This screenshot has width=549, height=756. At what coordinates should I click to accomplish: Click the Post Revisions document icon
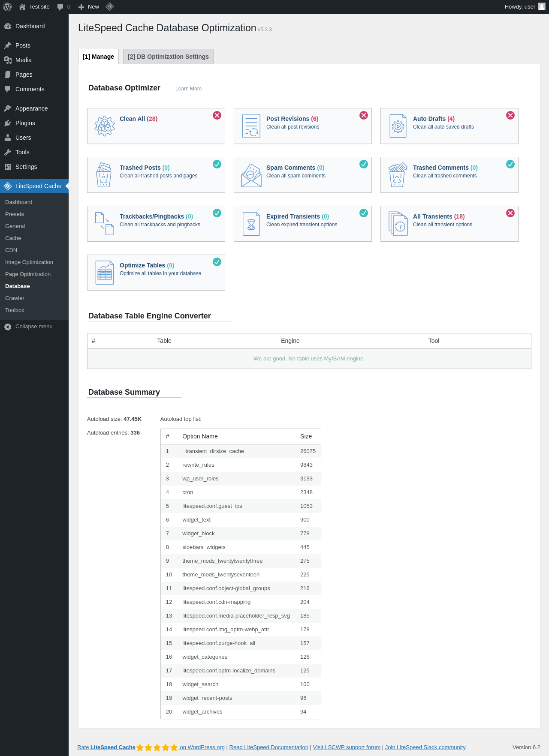(x=251, y=126)
